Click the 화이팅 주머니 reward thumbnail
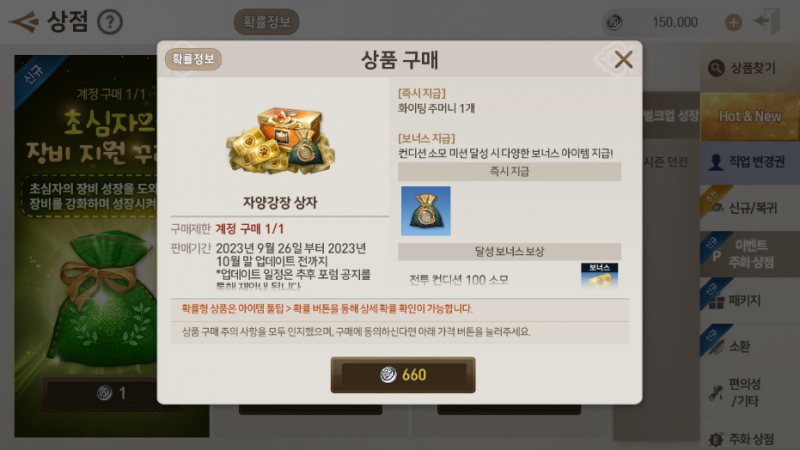Image resolution: width=800 pixels, height=450 pixels. (x=426, y=211)
